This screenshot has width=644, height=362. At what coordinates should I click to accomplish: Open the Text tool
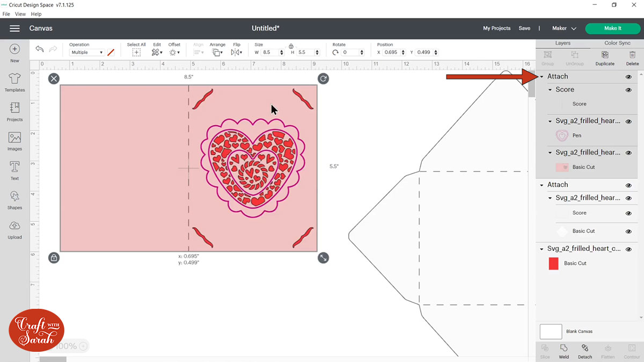tap(14, 170)
